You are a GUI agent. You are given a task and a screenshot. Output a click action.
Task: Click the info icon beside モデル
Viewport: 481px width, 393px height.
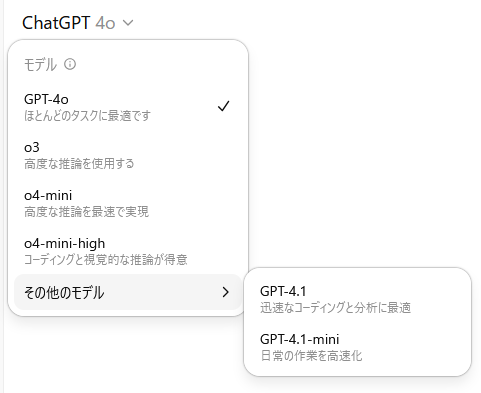70,64
